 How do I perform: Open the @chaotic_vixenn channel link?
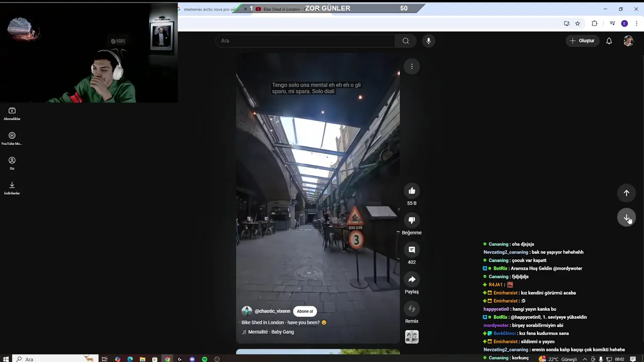tap(272, 311)
